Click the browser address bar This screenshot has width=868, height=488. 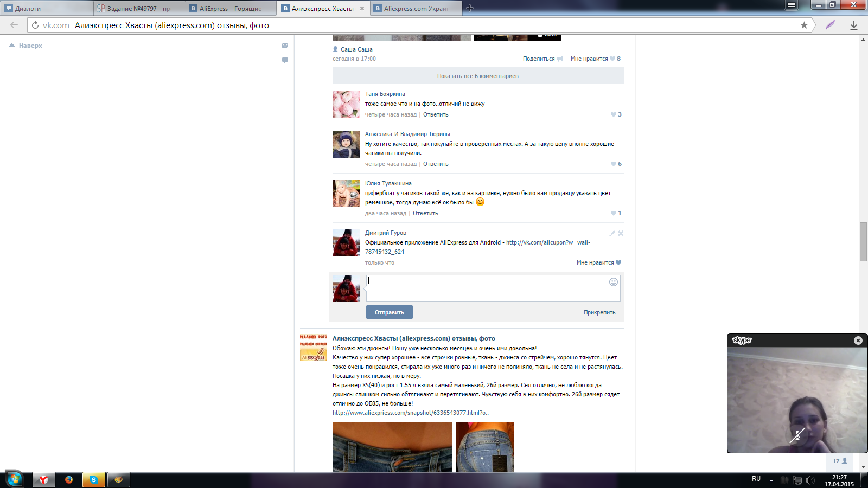coord(420,25)
